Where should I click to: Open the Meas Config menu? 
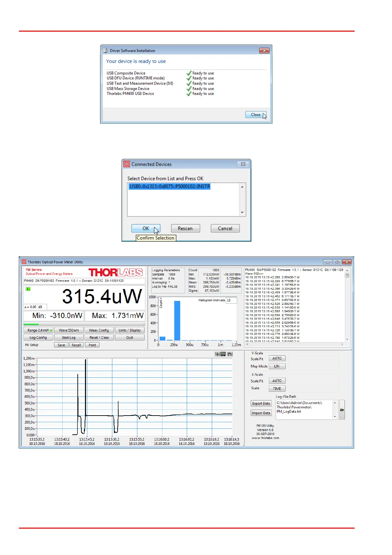click(99, 330)
